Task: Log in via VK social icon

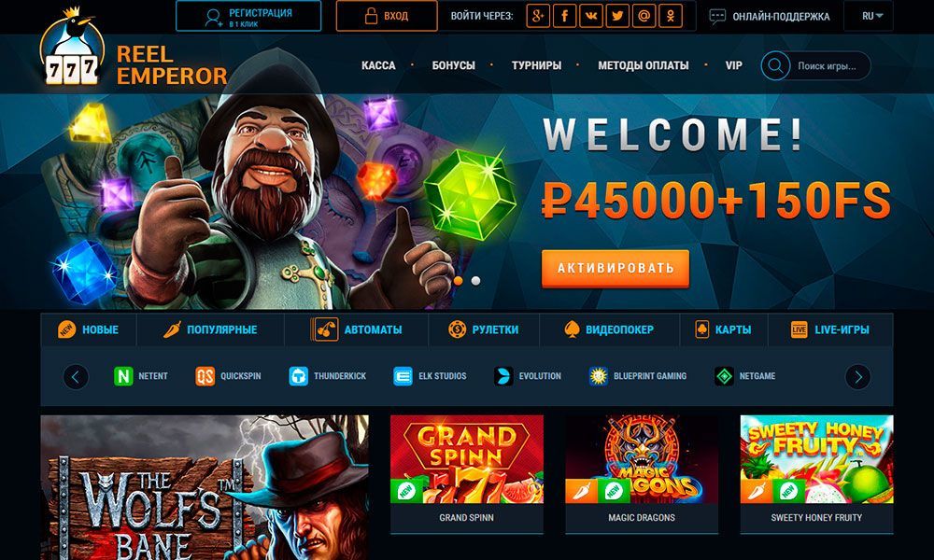Action: click(x=591, y=16)
